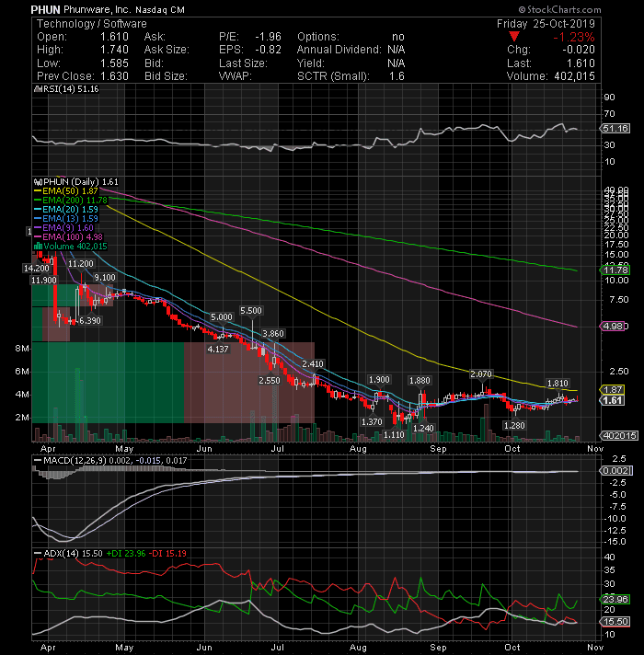
Task: Click the 1.87 yellow price axis tag
Action: [613, 390]
